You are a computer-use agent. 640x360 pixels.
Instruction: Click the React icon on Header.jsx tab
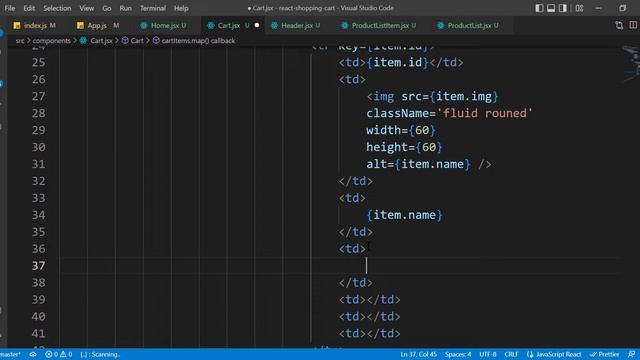coord(274,25)
